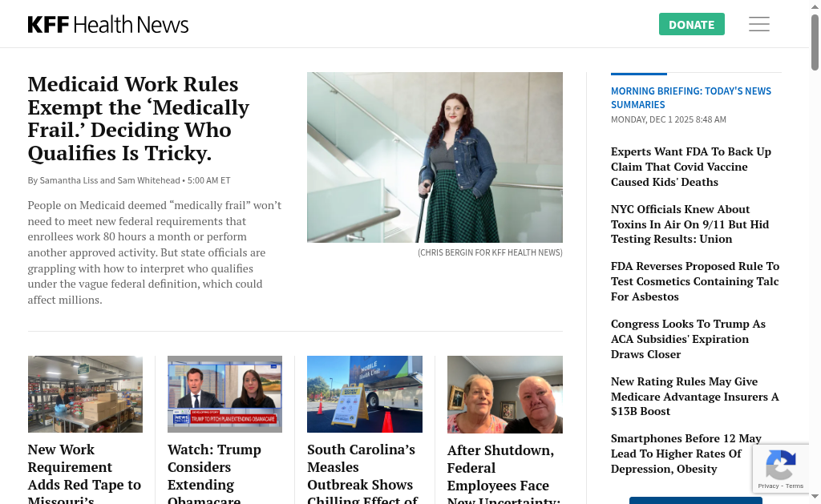Click the reCAPTCHA badge icon
821x504 pixels.
tap(781, 465)
